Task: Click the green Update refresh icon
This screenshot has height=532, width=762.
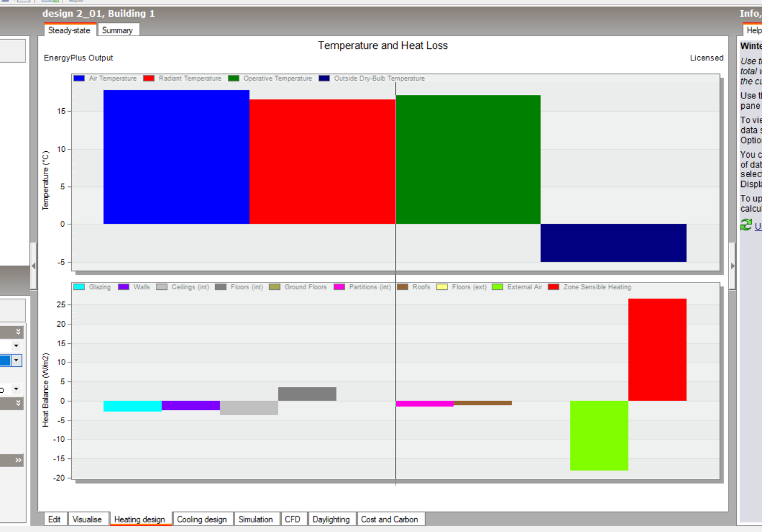Action: pyautogui.click(x=746, y=225)
